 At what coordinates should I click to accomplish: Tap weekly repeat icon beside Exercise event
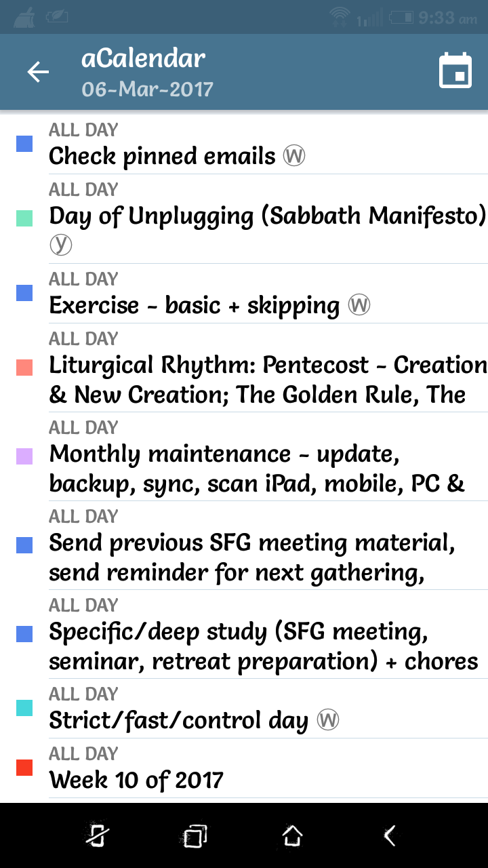359,306
